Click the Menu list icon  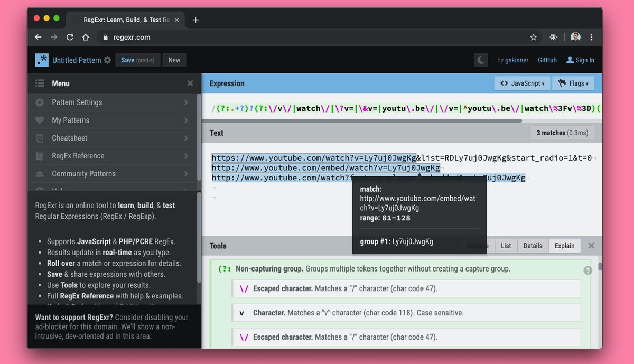[40, 83]
